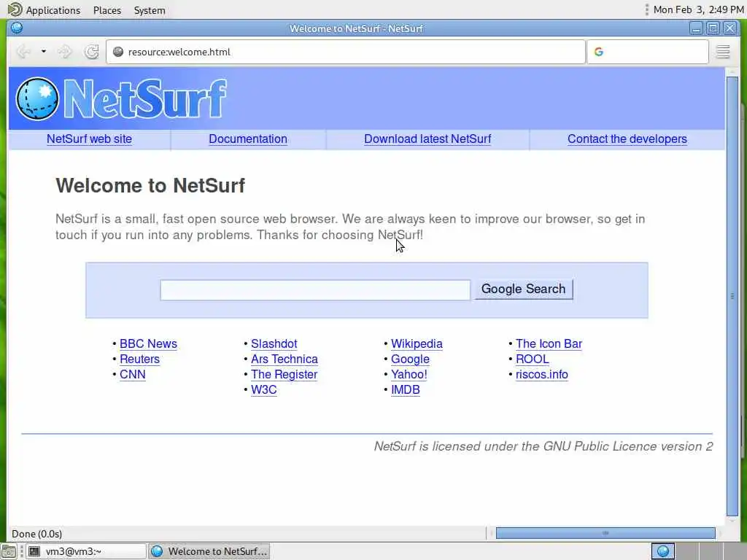Open the Wikipedia link
Viewport: 747px width, 560px height.
click(417, 344)
